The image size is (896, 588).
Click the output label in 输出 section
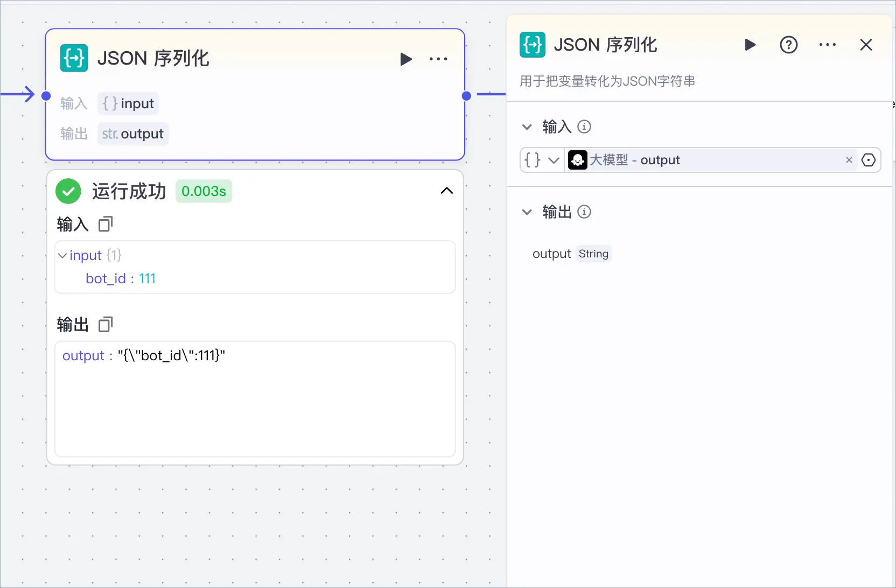click(x=551, y=254)
